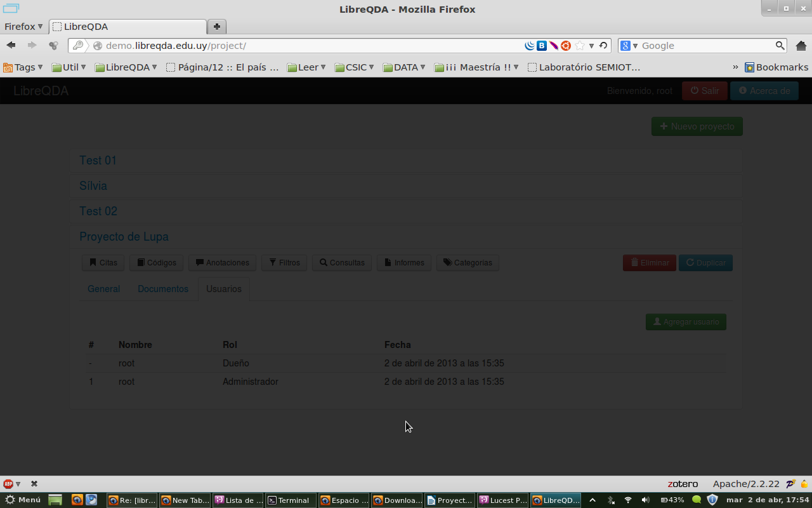Click the Adblock Plus icon in status bar
The image size is (812, 508).
pos(8,484)
